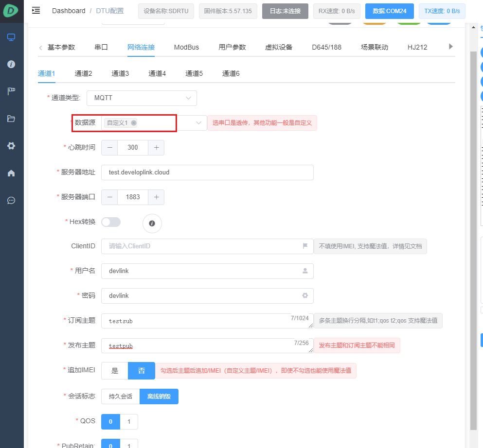
Task: Click the info circle beside Hex转换
Action: [152, 223]
